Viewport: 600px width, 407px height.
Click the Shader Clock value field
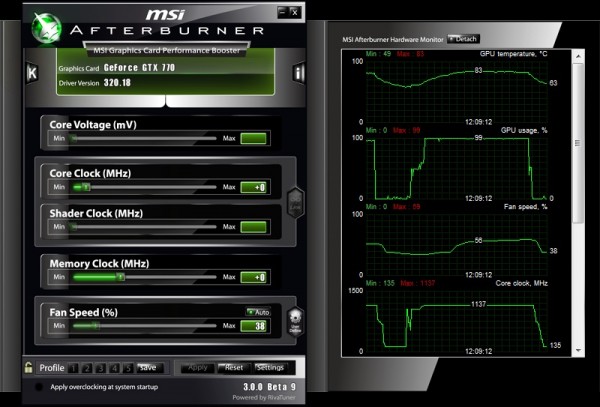coord(253,227)
